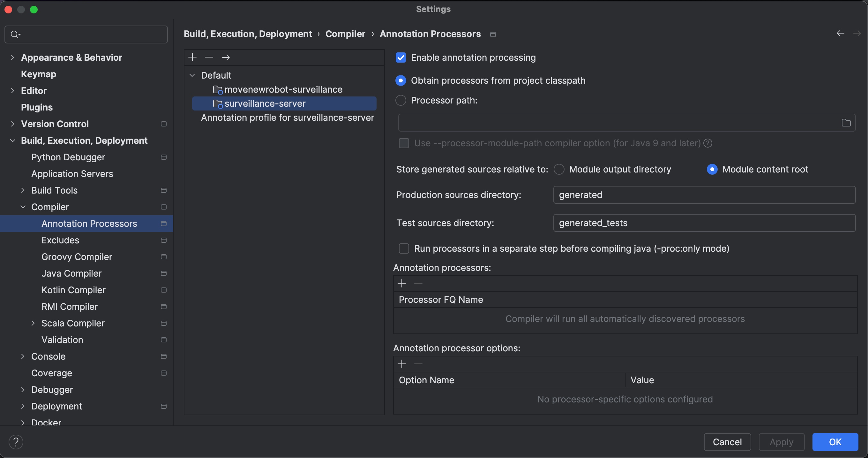Click the OK button
Image resolution: width=868 pixels, height=458 pixels.
tap(835, 442)
